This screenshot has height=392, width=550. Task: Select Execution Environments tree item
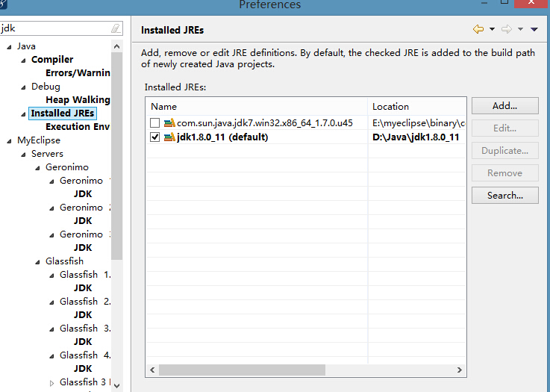coord(78,126)
